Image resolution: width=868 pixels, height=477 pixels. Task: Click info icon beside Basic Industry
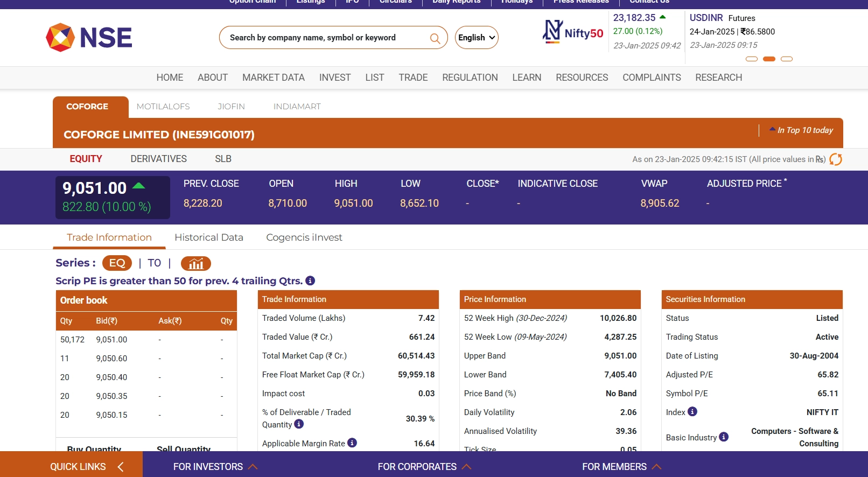tap(724, 437)
